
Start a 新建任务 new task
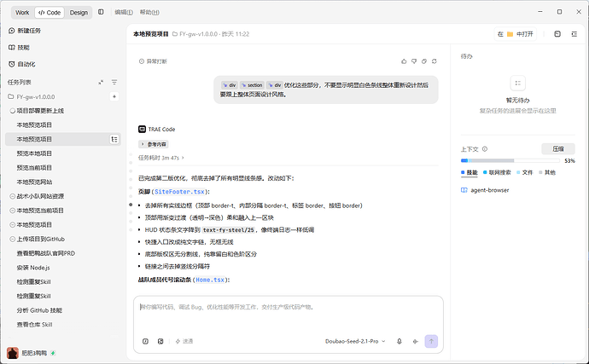25,31
